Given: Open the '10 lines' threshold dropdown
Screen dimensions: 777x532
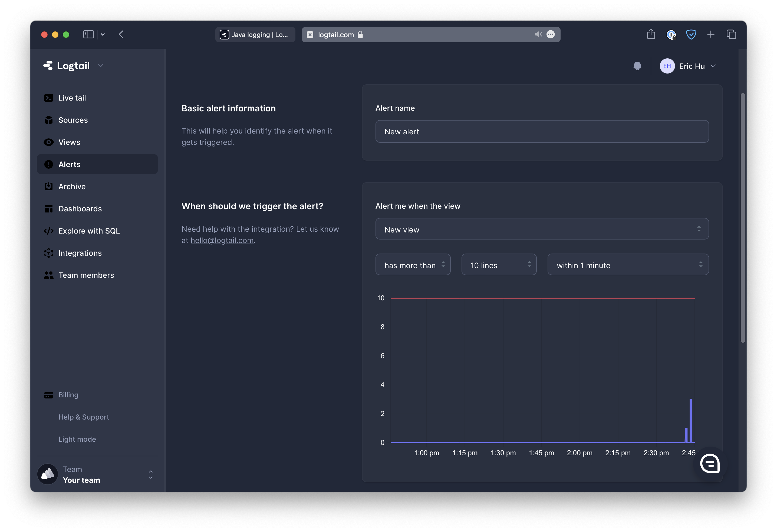Looking at the screenshot, I should pyautogui.click(x=499, y=265).
